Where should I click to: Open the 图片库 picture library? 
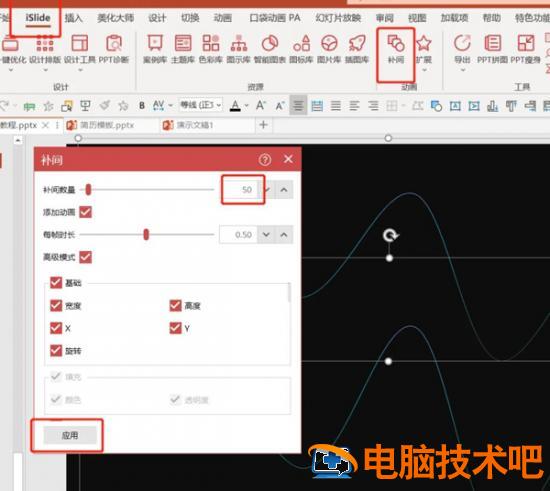coord(329,49)
